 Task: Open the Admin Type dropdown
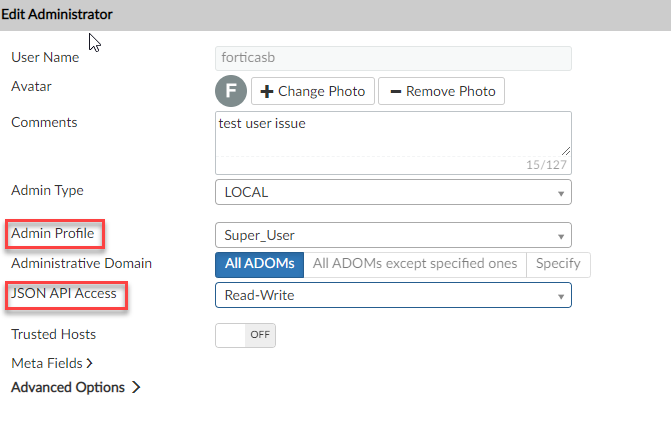click(393, 192)
